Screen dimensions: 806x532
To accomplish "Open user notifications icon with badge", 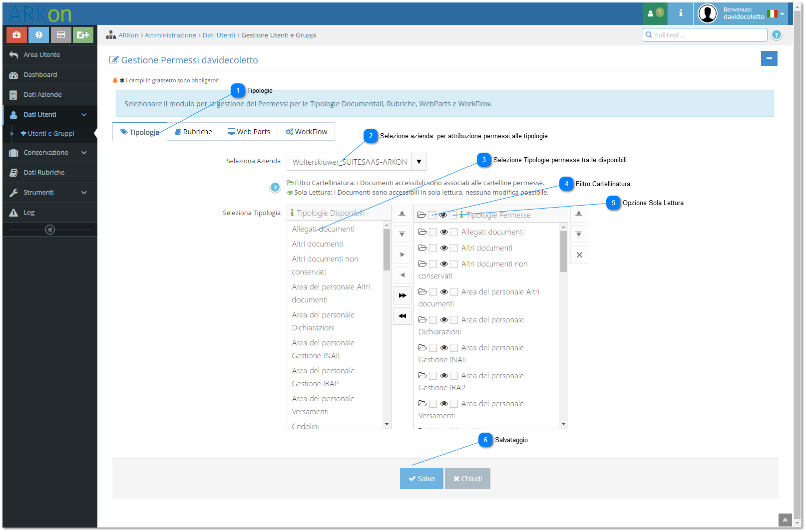I will (x=655, y=13).
